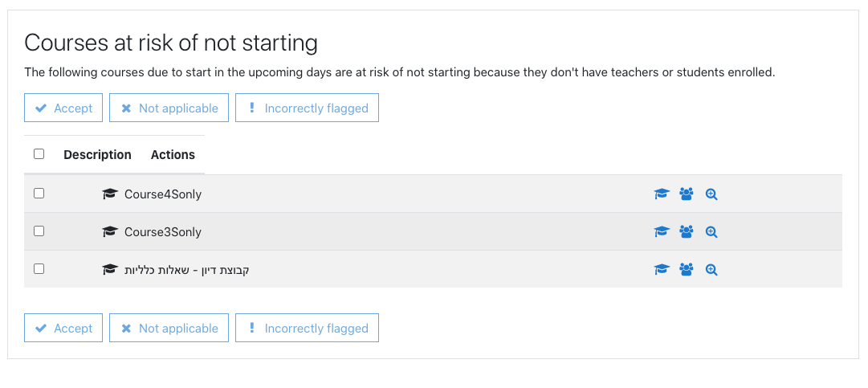Click graduation cap action icon for Course4Sonly
This screenshot has height=388, width=868.
[x=662, y=194]
